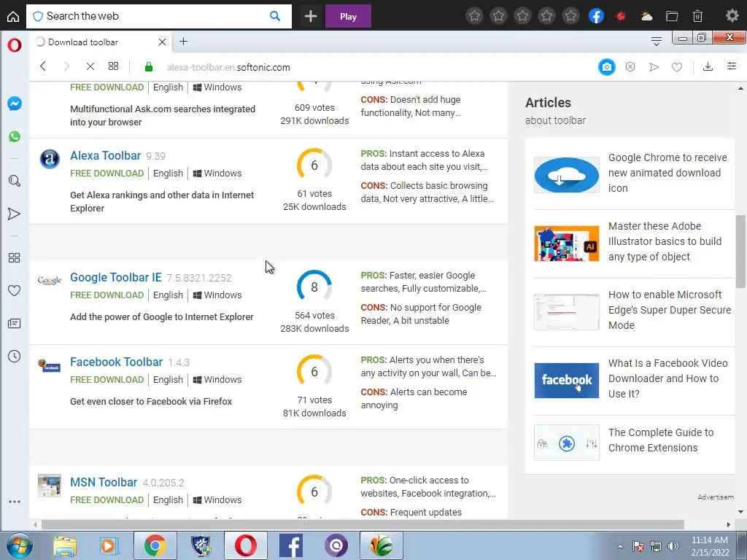Image resolution: width=747 pixels, height=560 pixels.
Task: Open Easy Setup settings icon
Action: (732, 66)
